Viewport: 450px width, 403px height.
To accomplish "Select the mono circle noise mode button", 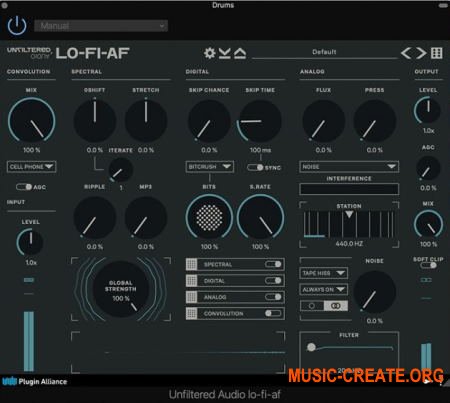I will coord(312,306).
